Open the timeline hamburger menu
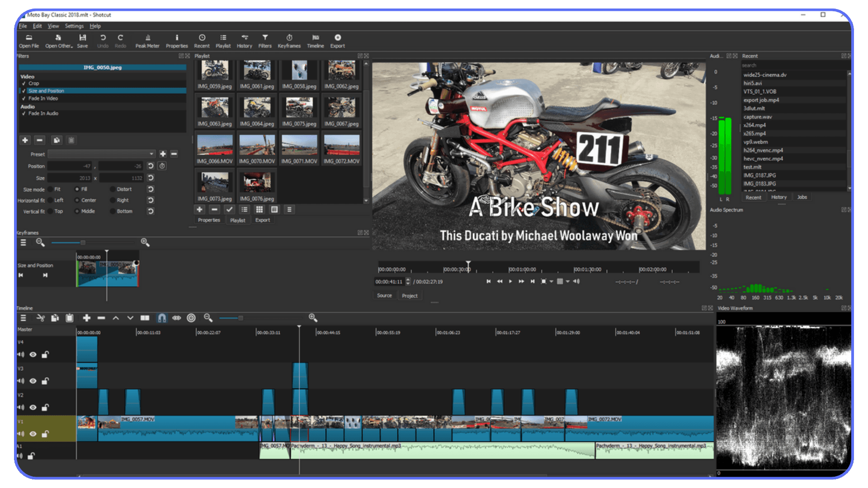Screen dimensions: 868x488 (23, 318)
